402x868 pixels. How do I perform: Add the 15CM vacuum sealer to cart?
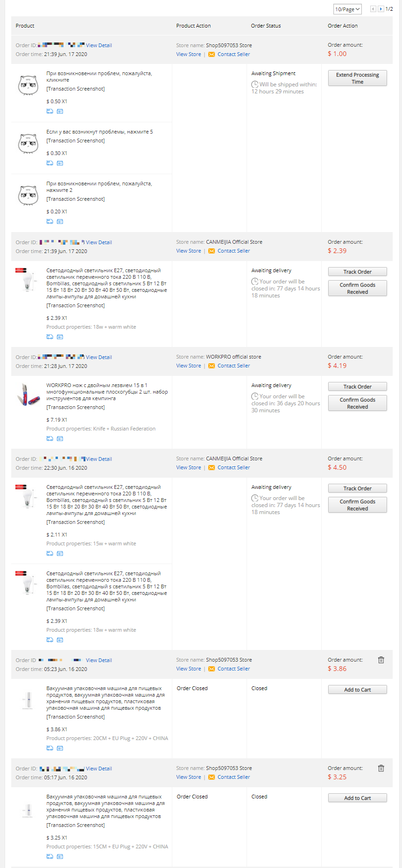(358, 798)
